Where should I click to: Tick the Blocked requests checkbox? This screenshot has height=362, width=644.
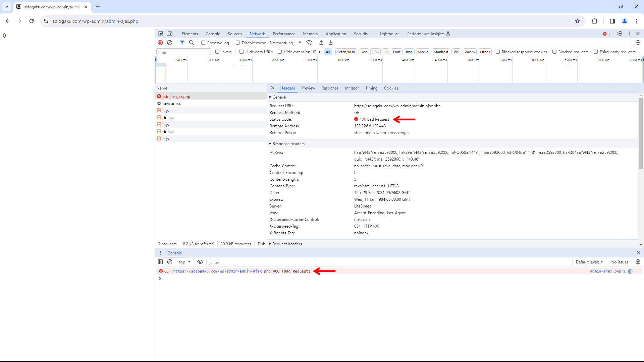[554, 52]
